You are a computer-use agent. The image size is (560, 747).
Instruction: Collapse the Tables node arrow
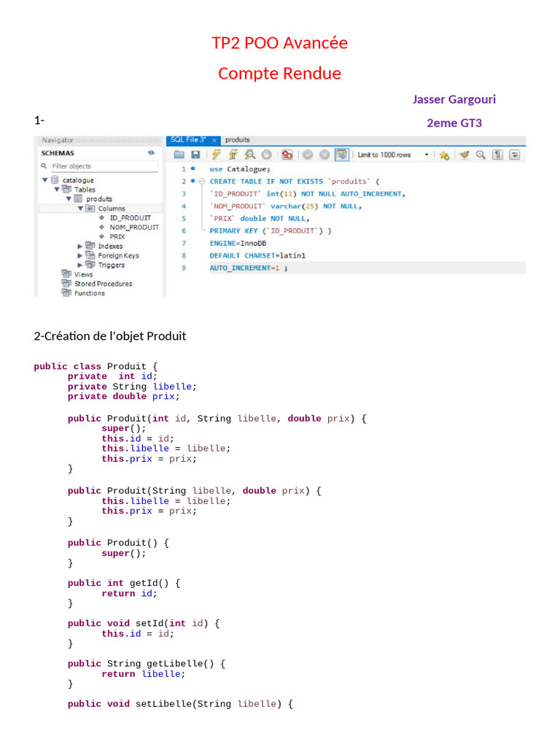tap(57, 190)
